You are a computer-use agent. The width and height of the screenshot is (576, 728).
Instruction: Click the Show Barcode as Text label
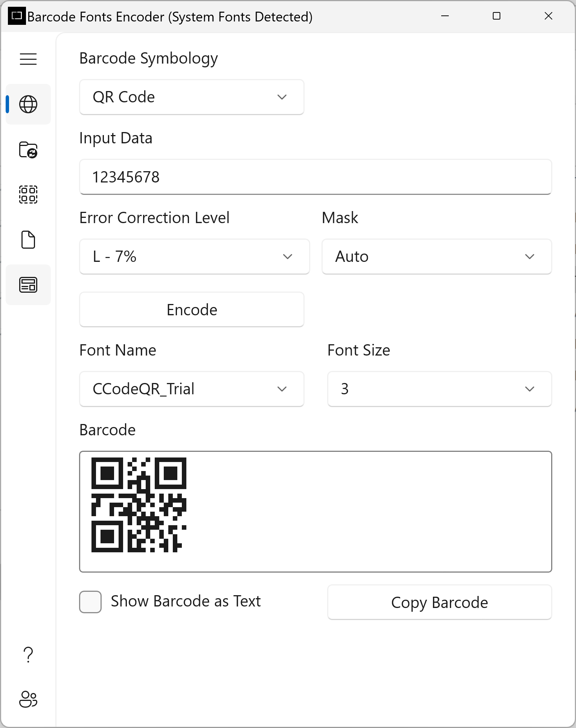click(186, 601)
